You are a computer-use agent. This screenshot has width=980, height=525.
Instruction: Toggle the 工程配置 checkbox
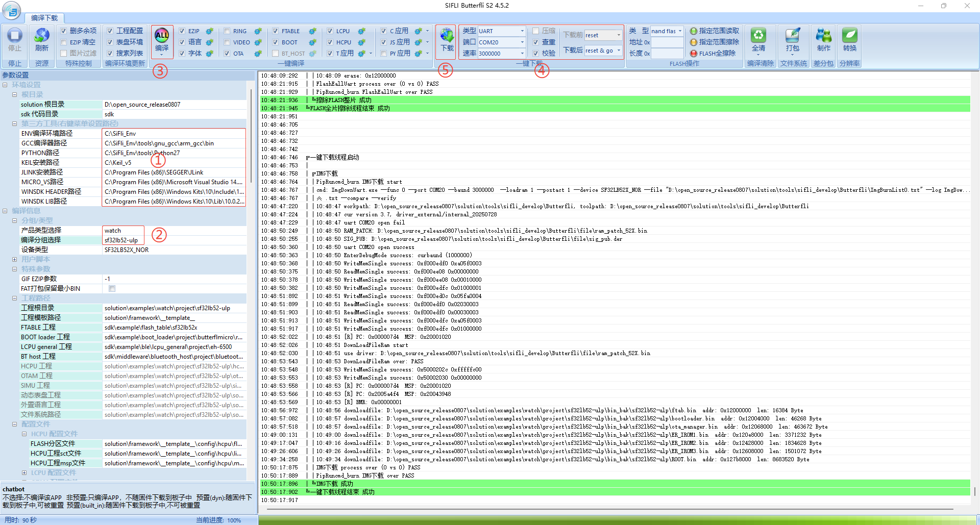click(x=110, y=31)
